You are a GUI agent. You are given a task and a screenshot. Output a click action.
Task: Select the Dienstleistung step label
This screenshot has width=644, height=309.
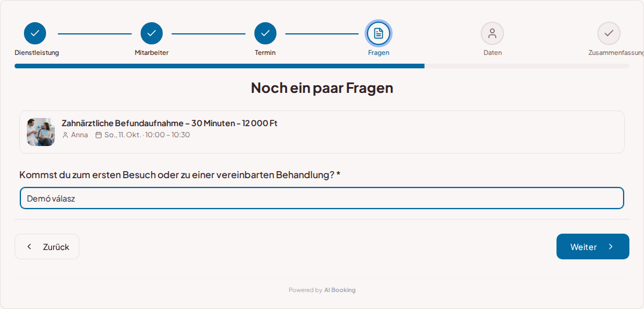(37, 53)
